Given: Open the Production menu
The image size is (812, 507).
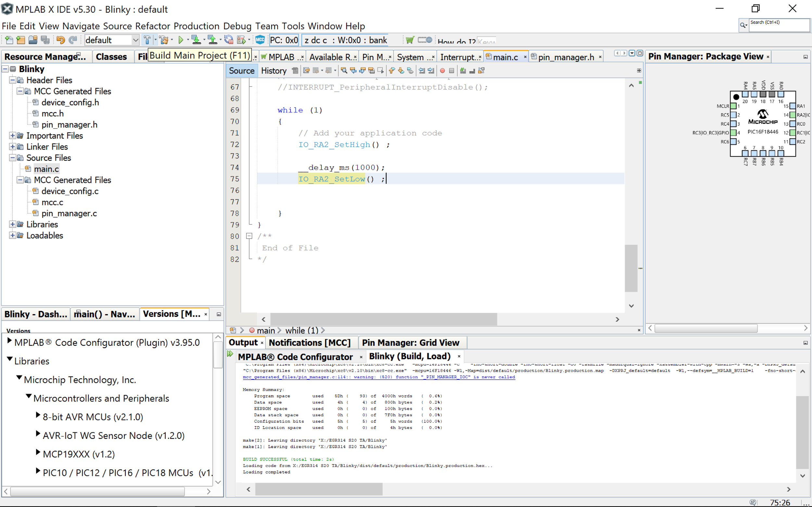Looking at the screenshot, I should tap(197, 26).
